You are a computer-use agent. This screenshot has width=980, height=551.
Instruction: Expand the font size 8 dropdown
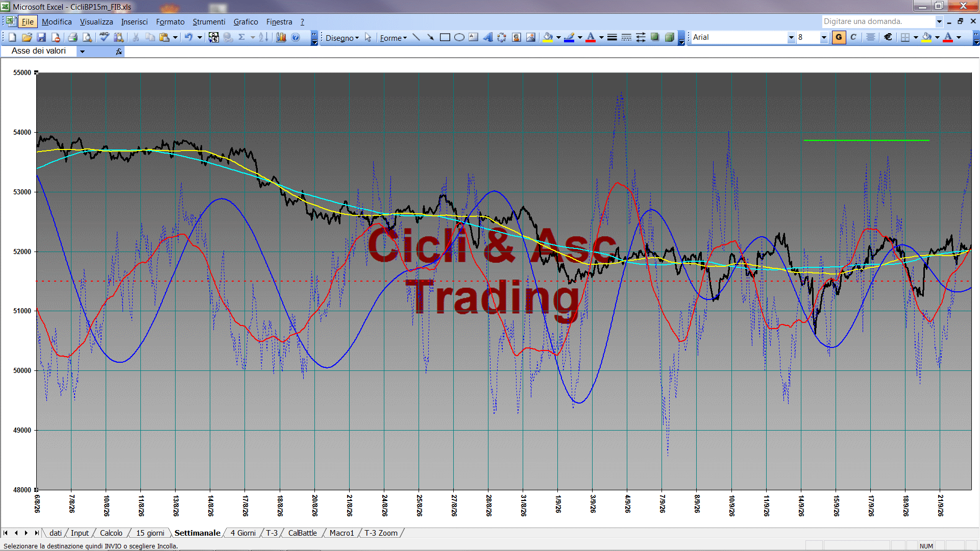(823, 37)
